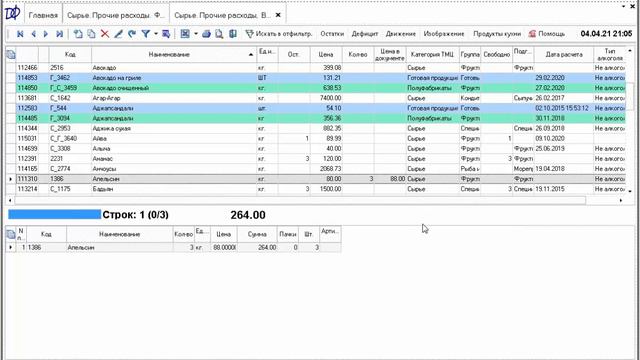The image size is (640, 360).
Task: Click 'Категория ТМЦ' column header
Action: tap(432, 54)
